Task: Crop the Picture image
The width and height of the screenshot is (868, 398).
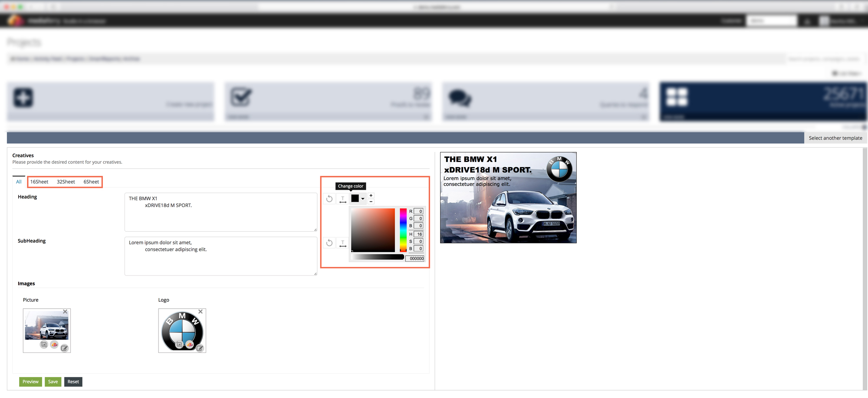Action: [44, 345]
